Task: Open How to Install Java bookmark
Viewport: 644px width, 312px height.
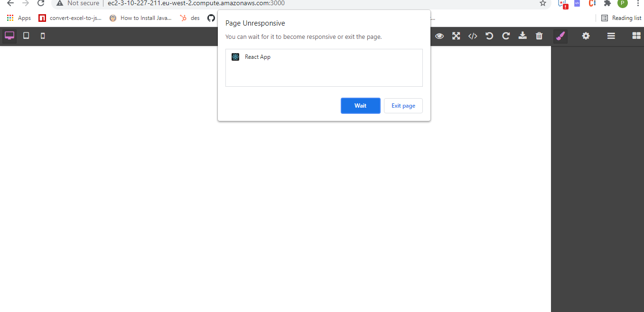Action: click(x=140, y=18)
